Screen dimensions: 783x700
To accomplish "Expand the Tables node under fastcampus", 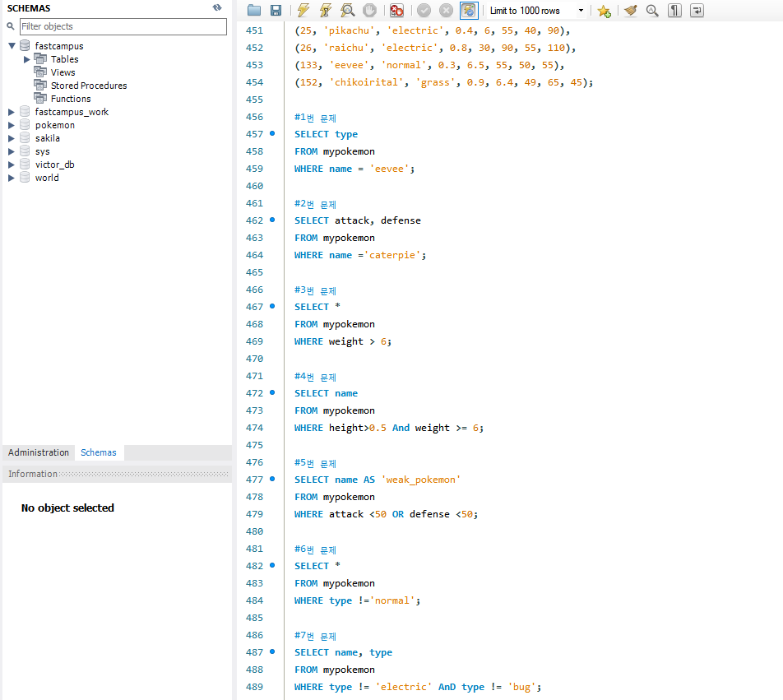I will [27, 59].
